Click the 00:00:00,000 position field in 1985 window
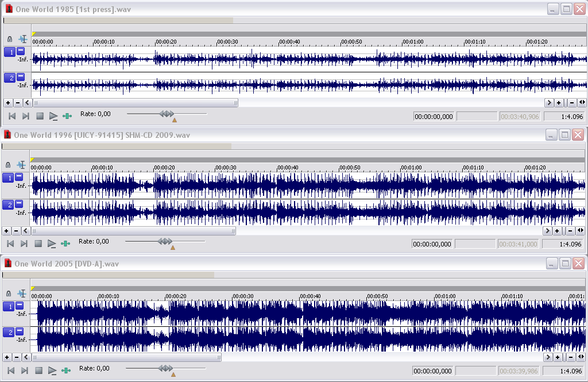 [434, 117]
